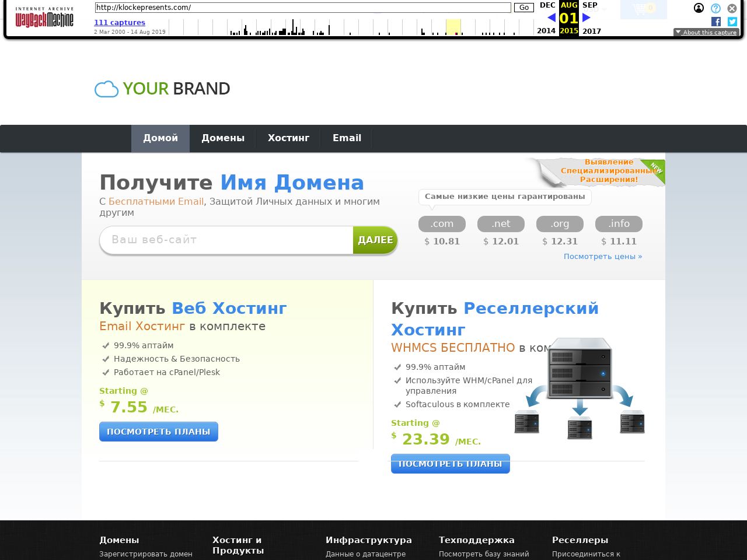Image resolution: width=747 pixels, height=560 pixels.
Task: Click the green ДАЛЕЕ button
Action: point(375,240)
